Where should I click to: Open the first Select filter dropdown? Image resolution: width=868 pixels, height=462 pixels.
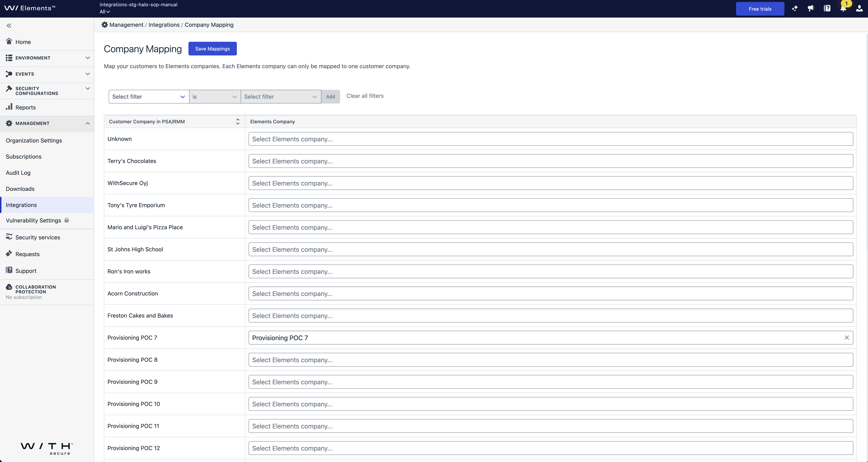pyautogui.click(x=149, y=97)
